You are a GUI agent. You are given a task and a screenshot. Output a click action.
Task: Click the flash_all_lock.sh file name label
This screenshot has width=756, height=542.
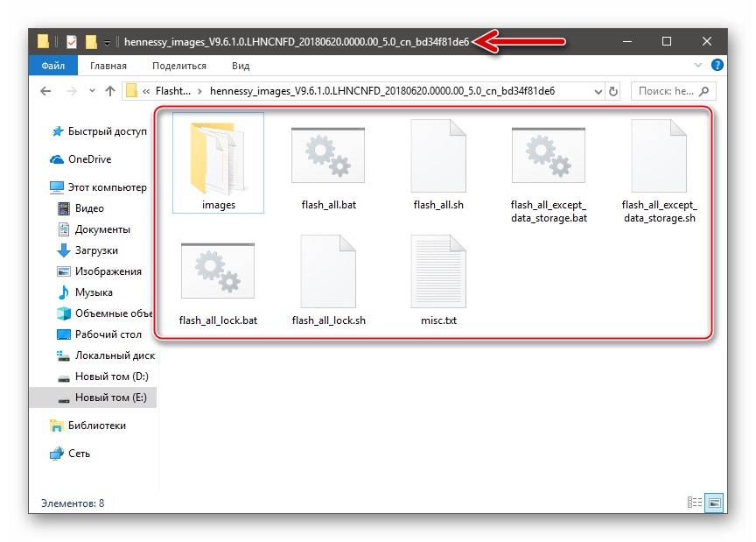click(328, 320)
